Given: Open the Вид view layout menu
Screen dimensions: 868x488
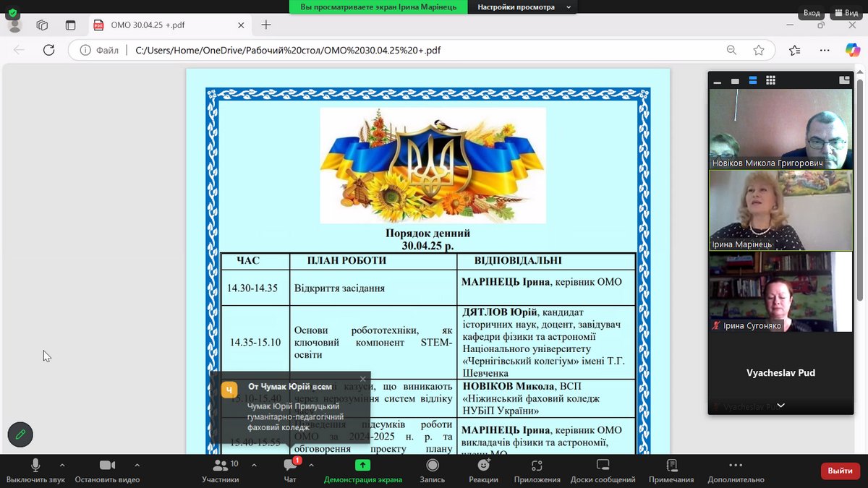Looking at the screenshot, I should pos(846,13).
